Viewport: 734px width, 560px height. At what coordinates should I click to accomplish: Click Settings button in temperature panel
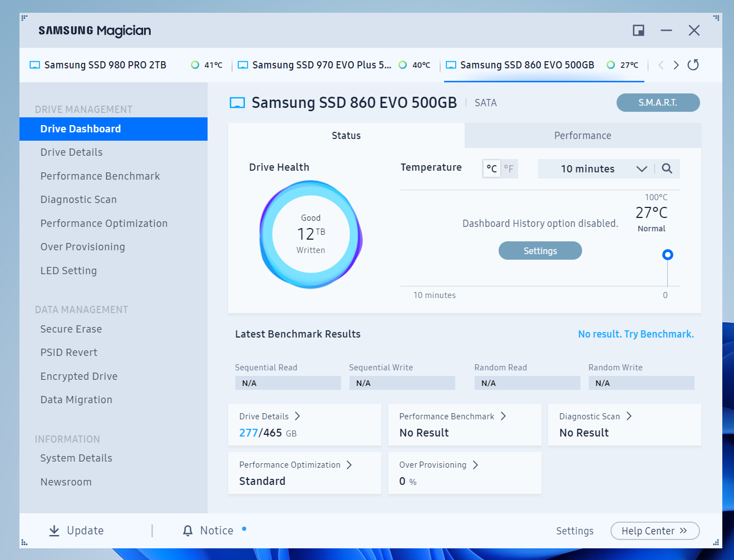coord(540,251)
